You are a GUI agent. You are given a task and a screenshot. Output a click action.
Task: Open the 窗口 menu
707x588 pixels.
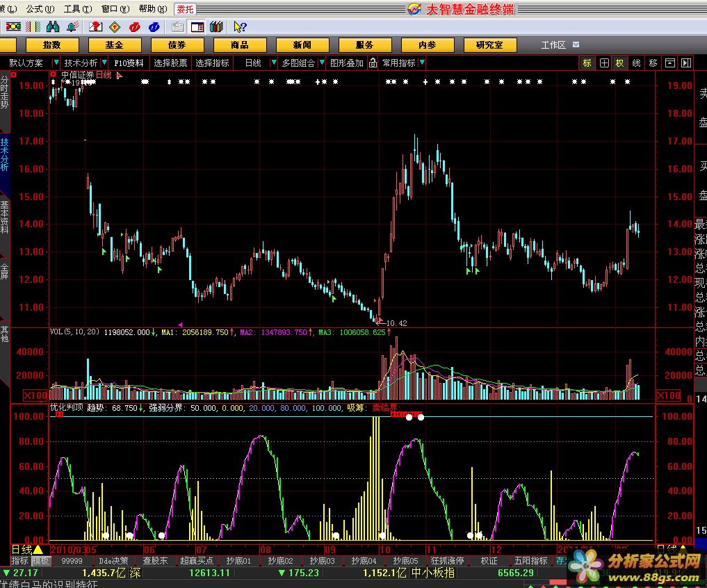(x=115, y=9)
